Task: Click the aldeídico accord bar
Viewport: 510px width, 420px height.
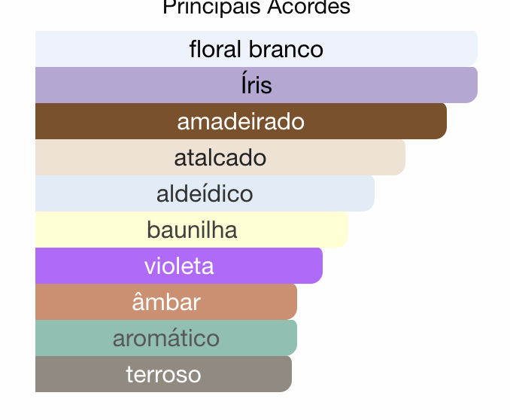Action: tap(205, 193)
